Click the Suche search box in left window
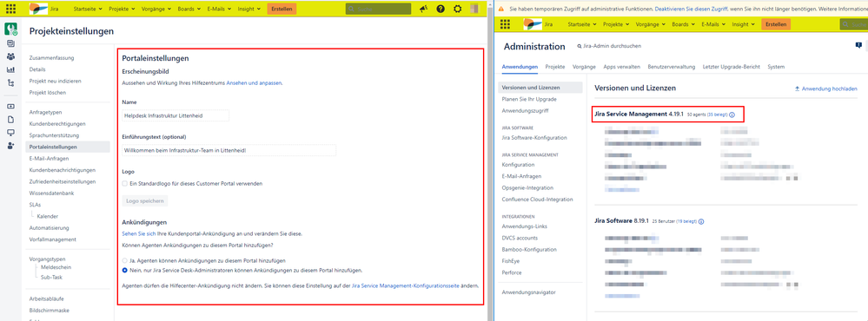This screenshot has height=321, width=868. [378, 9]
